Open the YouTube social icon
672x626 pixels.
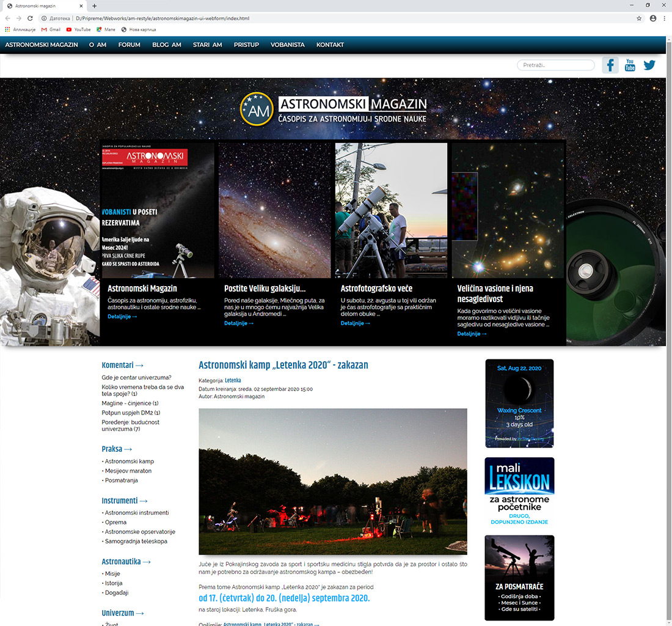(x=630, y=65)
